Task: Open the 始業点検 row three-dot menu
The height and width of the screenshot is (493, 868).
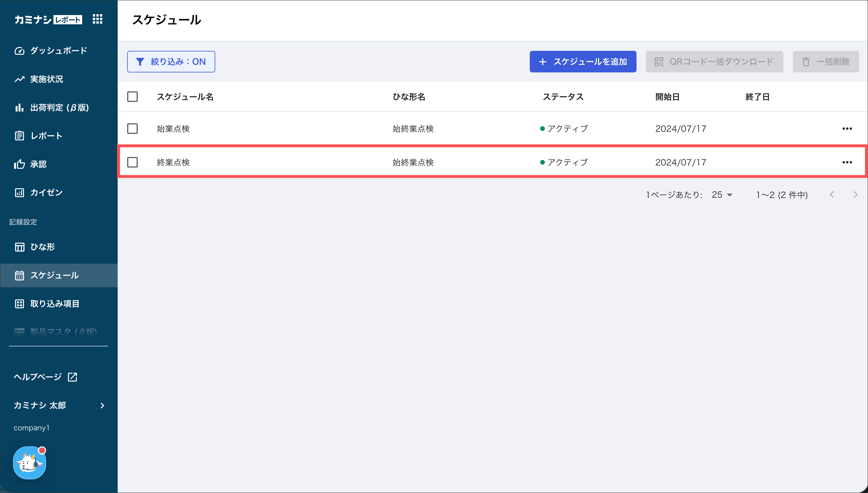Action: coord(847,129)
